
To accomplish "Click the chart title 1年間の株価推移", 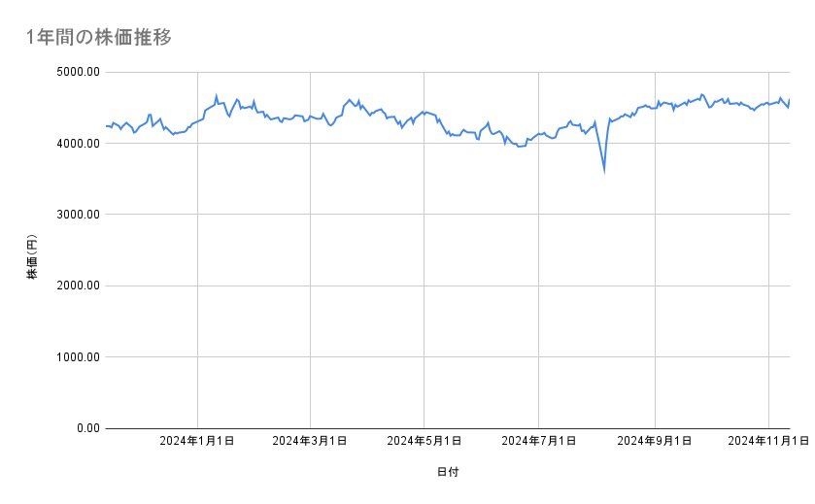I will pyautogui.click(x=100, y=37).
